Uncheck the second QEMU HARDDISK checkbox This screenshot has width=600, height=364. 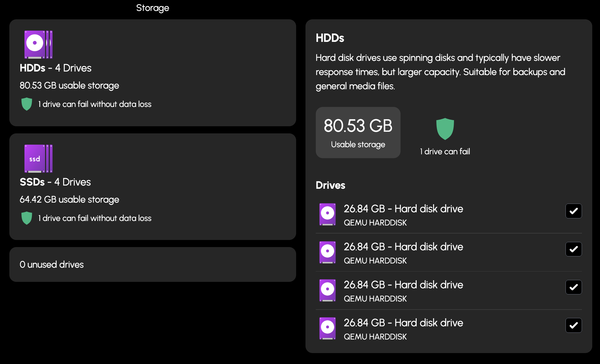pyautogui.click(x=574, y=249)
